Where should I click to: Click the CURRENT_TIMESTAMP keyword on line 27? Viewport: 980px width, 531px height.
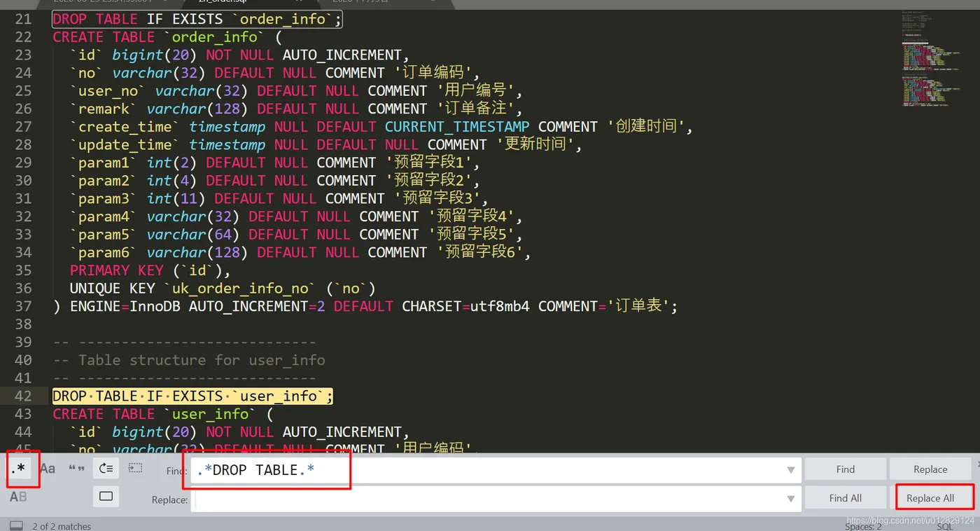(x=457, y=127)
